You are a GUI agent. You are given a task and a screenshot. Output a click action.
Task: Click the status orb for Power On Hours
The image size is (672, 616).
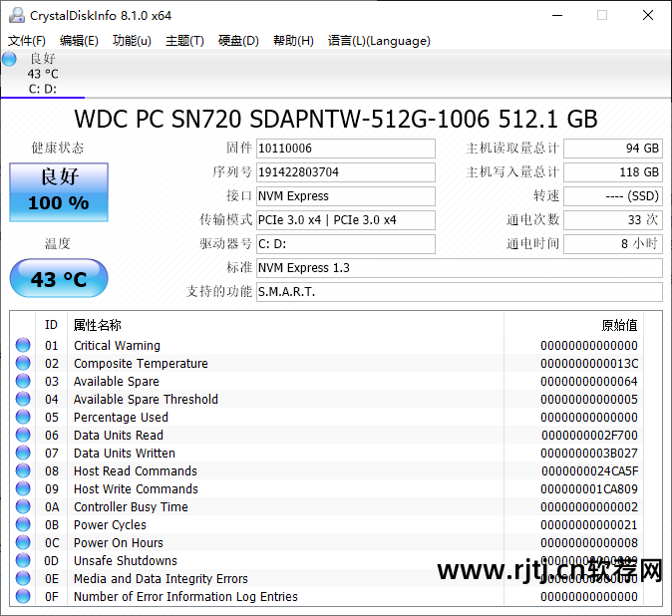click(x=23, y=543)
